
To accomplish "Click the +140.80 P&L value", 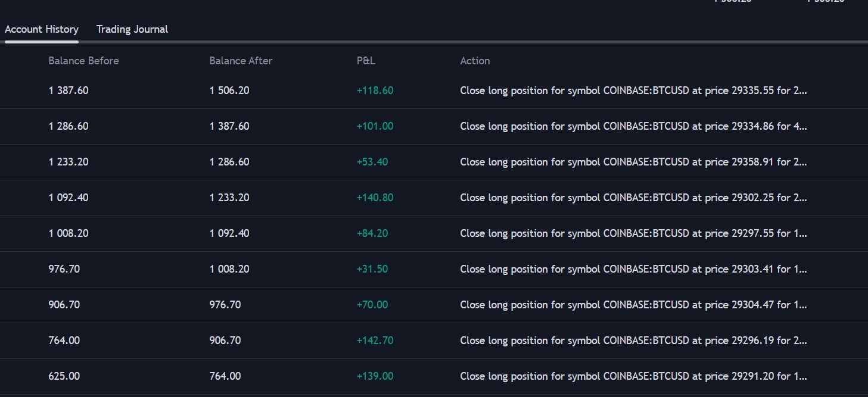I will pos(375,198).
